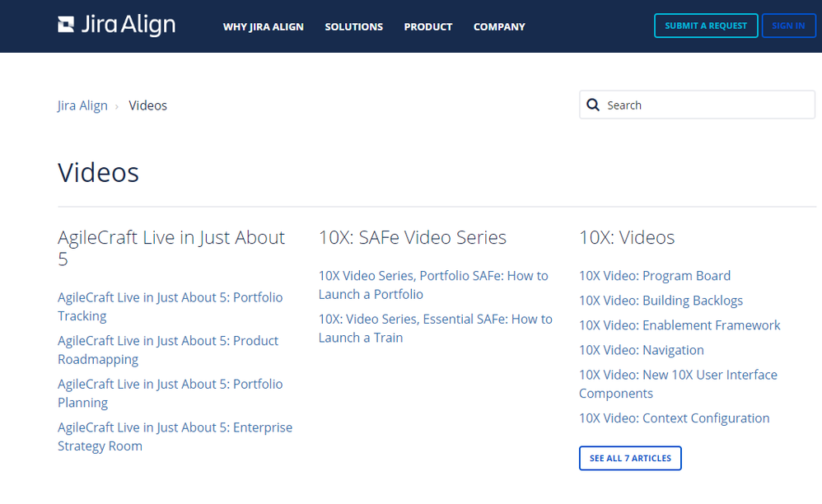Click inside the Search input field
822x504 pixels.
pyautogui.click(x=700, y=105)
